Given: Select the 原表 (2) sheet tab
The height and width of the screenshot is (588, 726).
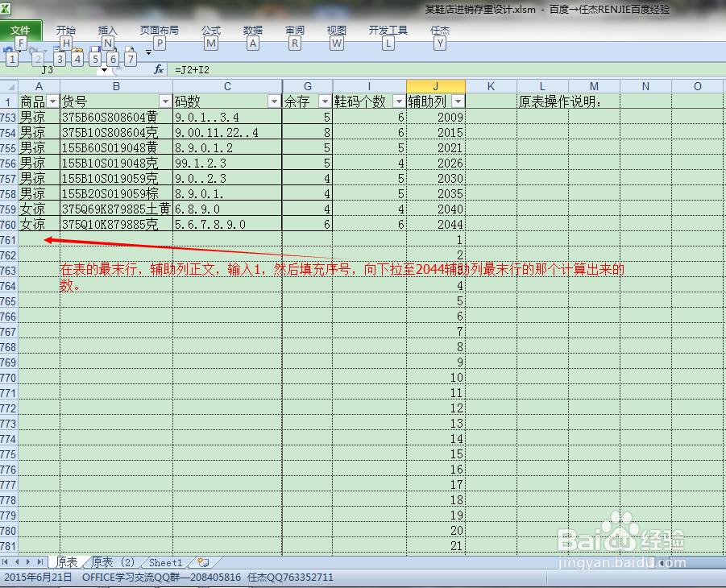Looking at the screenshot, I should pos(113,562).
